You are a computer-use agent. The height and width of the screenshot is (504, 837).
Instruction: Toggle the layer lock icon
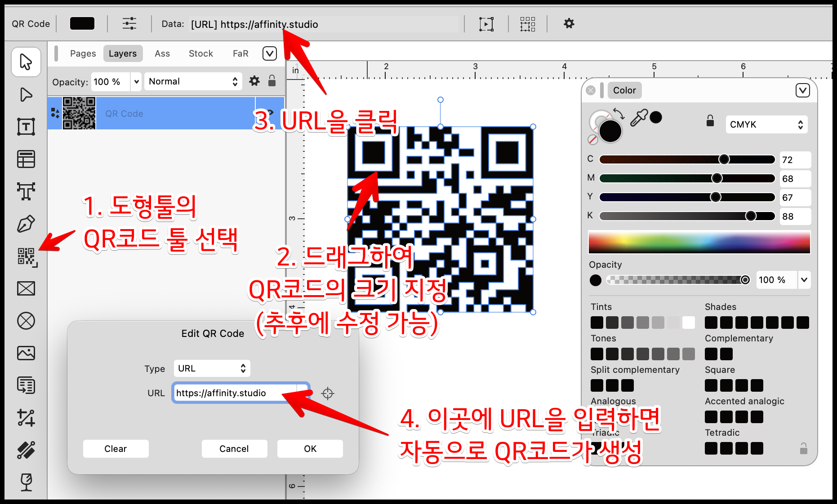(x=272, y=81)
